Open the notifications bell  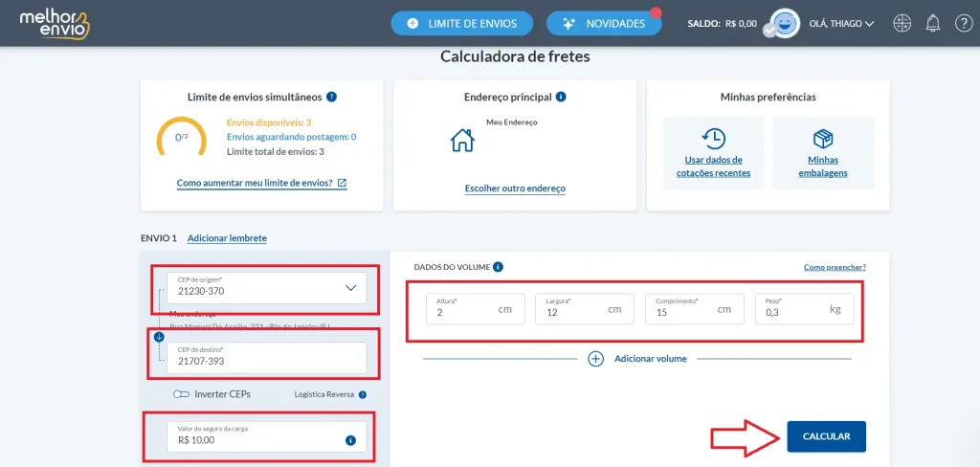click(932, 24)
